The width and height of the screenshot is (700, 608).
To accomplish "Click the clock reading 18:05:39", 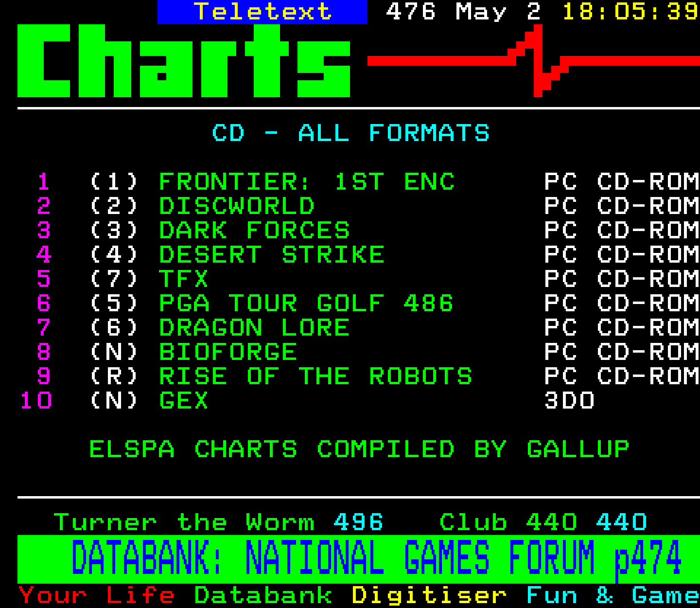I will [631, 12].
